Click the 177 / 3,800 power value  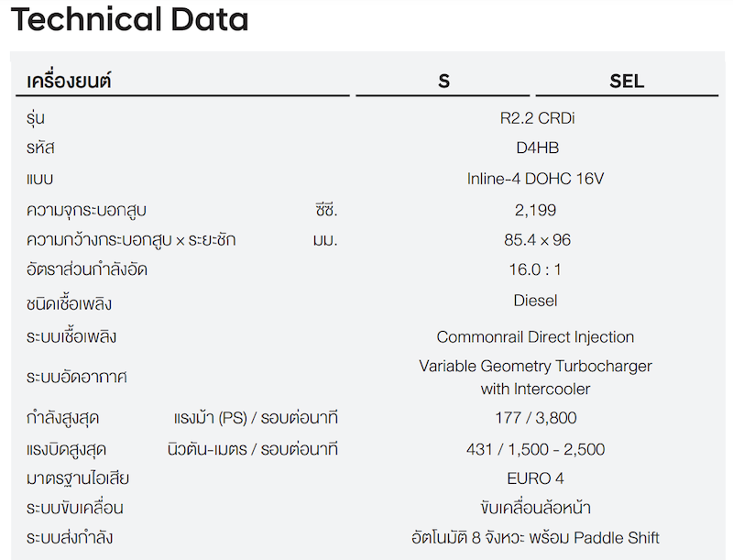pyautogui.click(x=536, y=417)
